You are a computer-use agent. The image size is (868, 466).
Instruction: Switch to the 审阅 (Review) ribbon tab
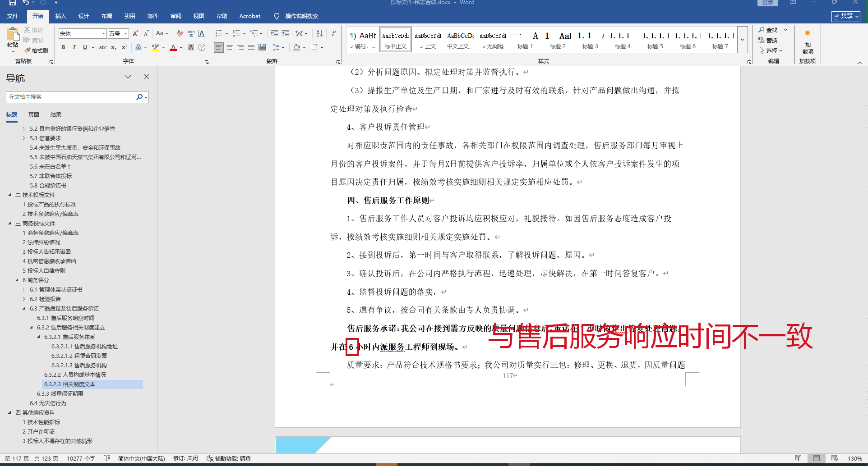pos(176,16)
